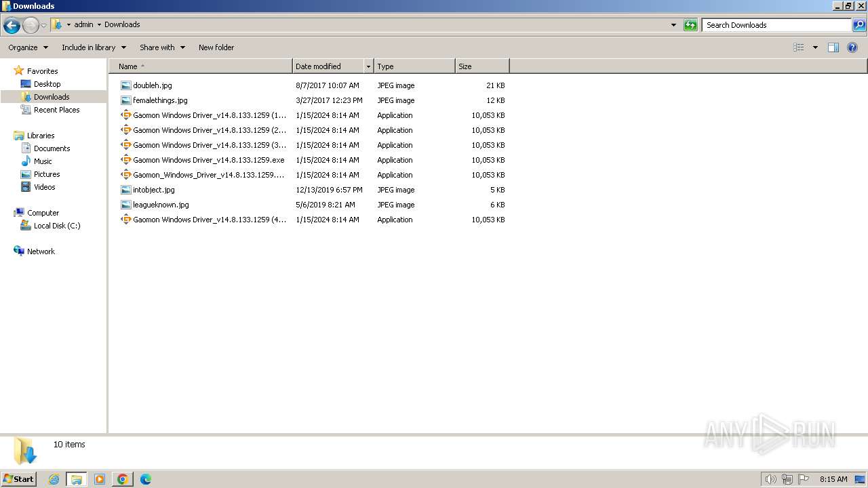Select Libraries in navigation pane

(41, 136)
